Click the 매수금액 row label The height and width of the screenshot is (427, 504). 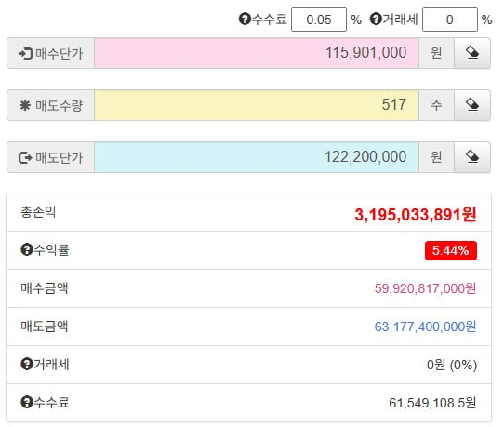pyautogui.click(x=45, y=288)
